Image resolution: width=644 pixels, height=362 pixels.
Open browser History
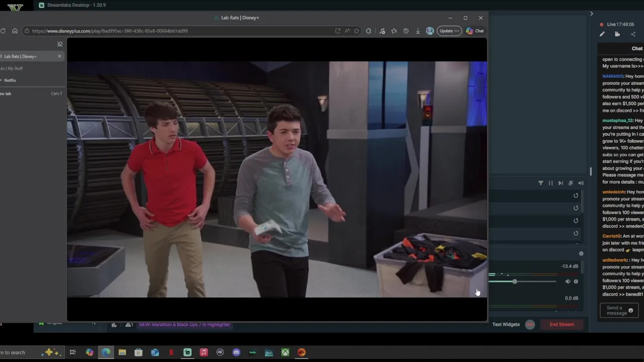[x=406, y=31]
